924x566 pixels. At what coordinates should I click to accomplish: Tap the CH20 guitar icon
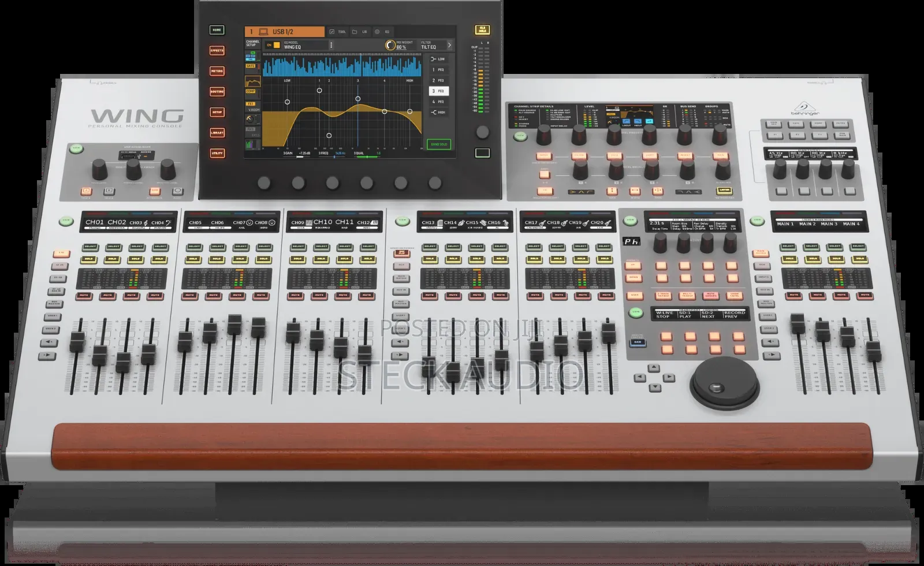pyautogui.click(x=608, y=222)
